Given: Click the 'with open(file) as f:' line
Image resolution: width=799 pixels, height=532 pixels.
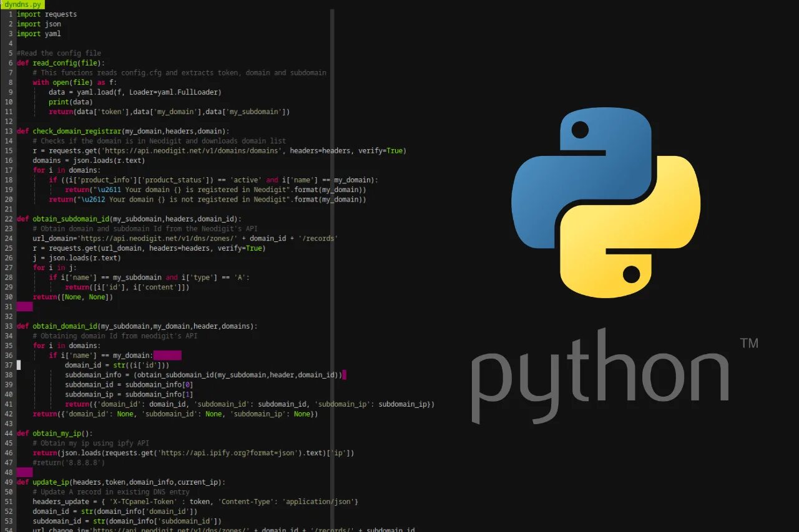Looking at the screenshot, I should (75, 82).
